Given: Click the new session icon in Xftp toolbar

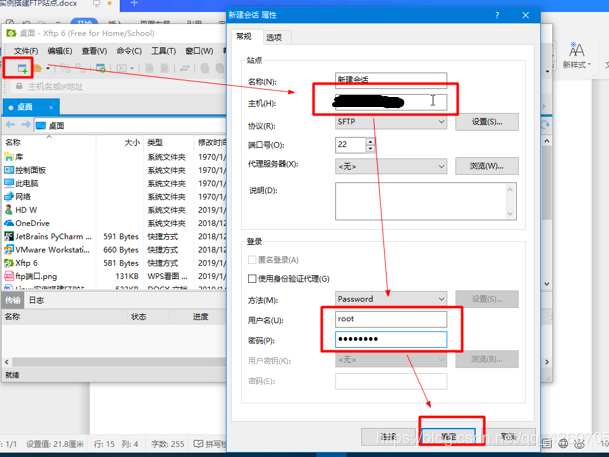Looking at the screenshot, I should click(x=22, y=69).
